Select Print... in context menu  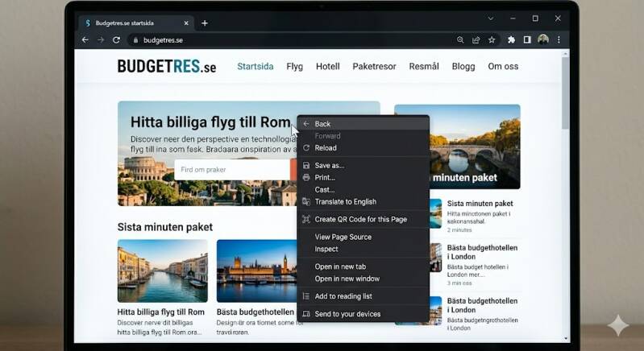[363, 178]
